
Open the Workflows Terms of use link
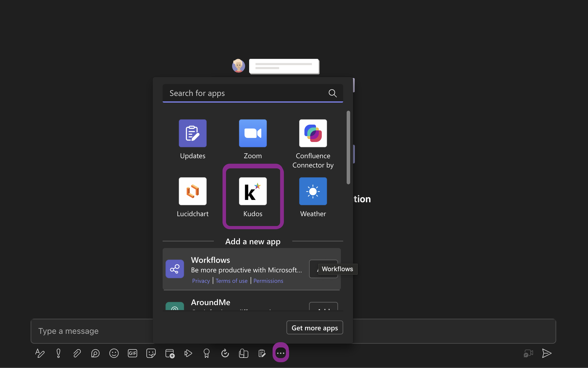tap(231, 281)
